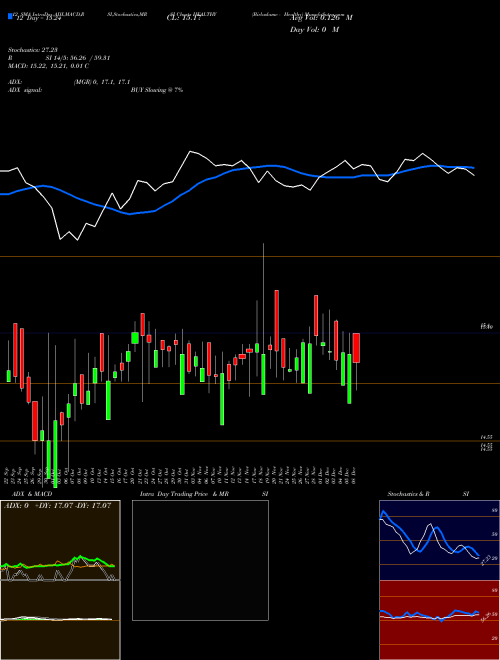Click the Intra Day Trading Price & MR title
This screenshot has height=660, width=500.
[184, 494]
